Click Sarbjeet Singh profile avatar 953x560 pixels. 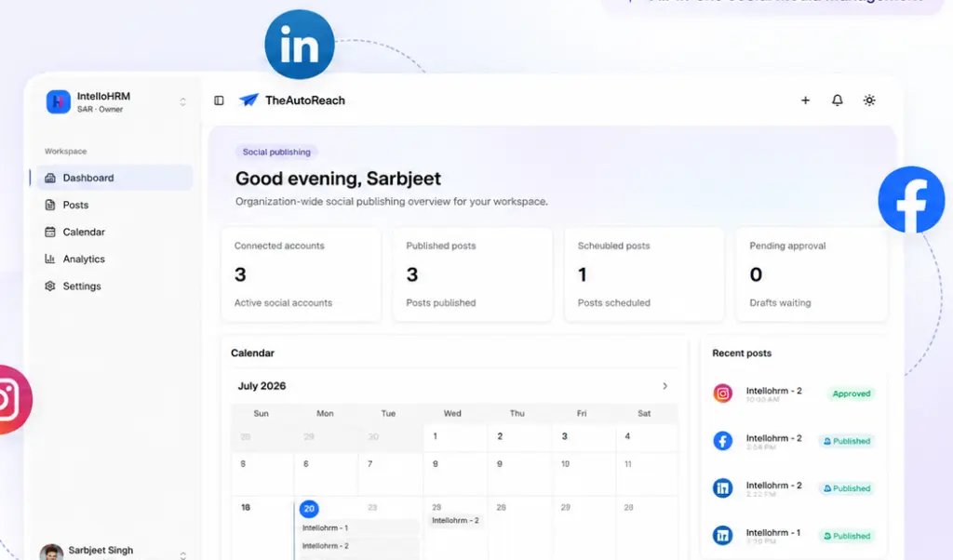(52, 553)
